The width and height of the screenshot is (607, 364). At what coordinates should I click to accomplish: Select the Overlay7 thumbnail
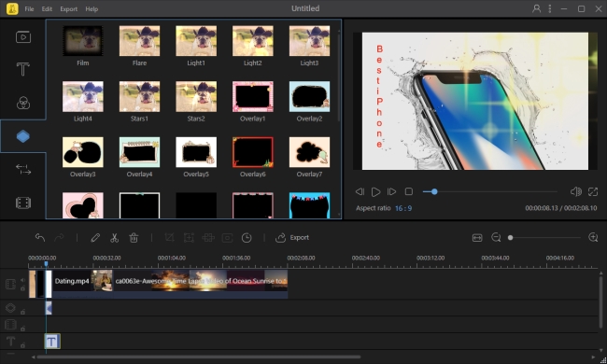point(309,152)
